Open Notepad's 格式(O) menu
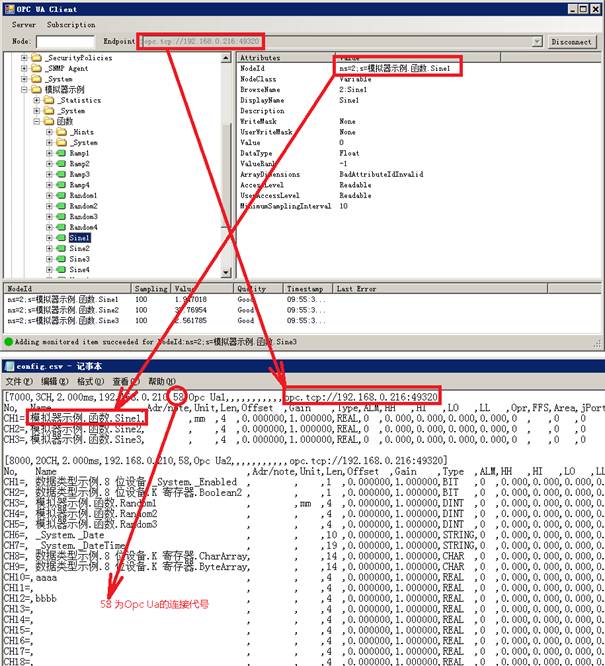Image resolution: width=605 pixels, height=666 pixels. click(x=90, y=382)
